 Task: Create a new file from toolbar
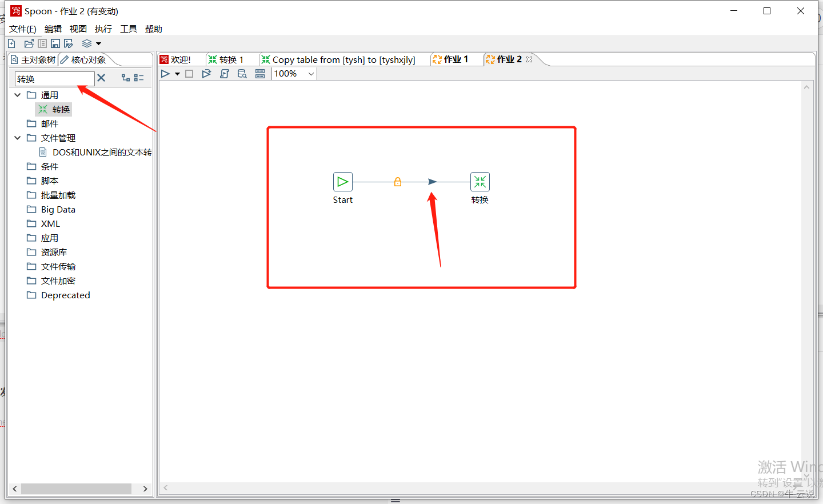pyautogui.click(x=11, y=43)
